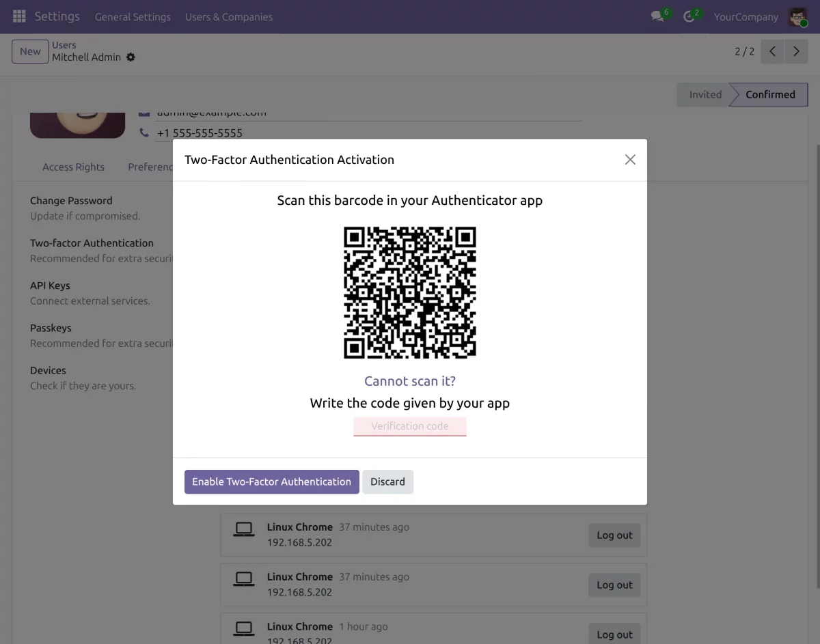Click the pager text 2 / 2

point(745,51)
